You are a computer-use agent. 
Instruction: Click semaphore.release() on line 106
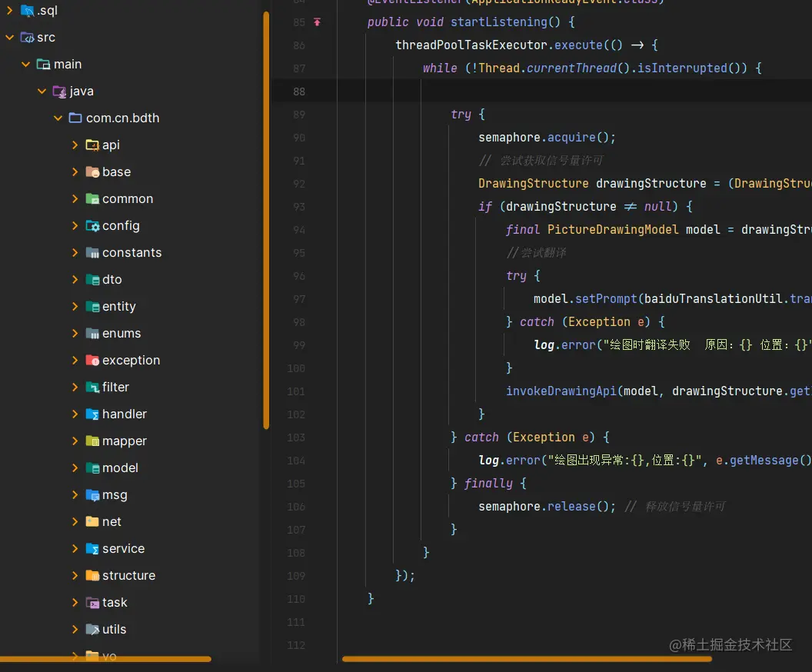pyautogui.click(x=547, y=507)
